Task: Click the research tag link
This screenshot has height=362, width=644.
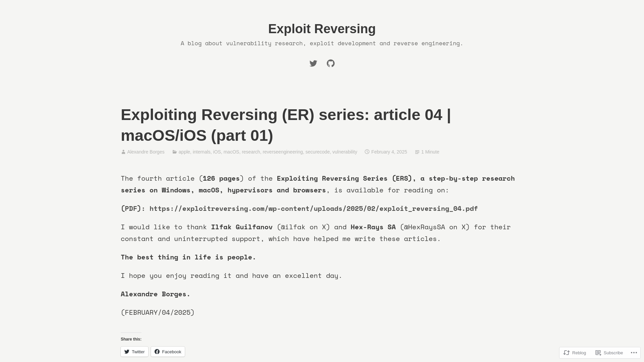Action: (x=251, y=152)
